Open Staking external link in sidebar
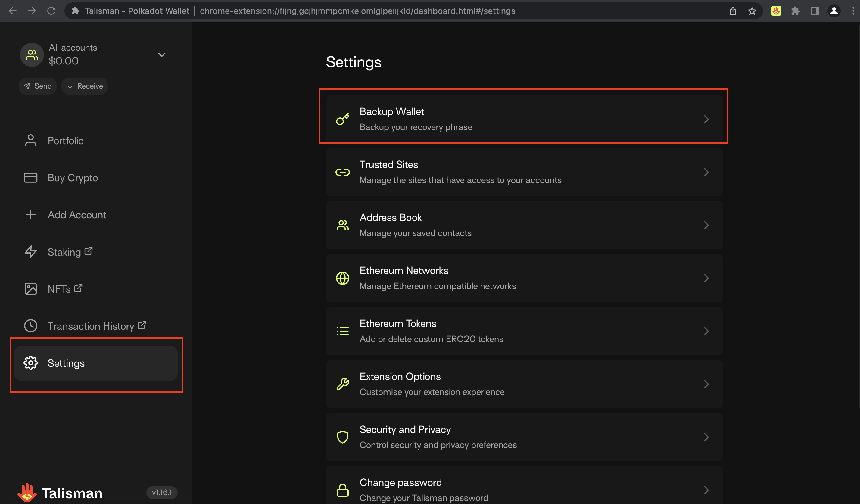The image size is (860, 504). coord(95,252)
